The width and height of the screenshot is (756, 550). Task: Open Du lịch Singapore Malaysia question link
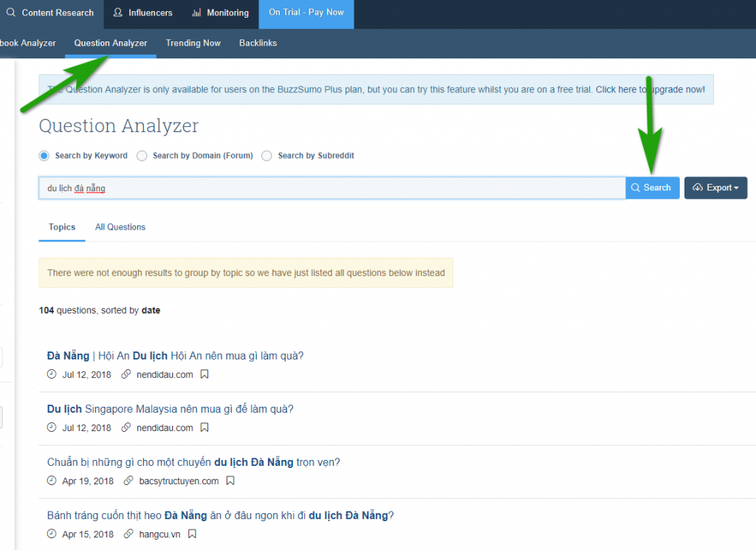[x=171, y=409]
